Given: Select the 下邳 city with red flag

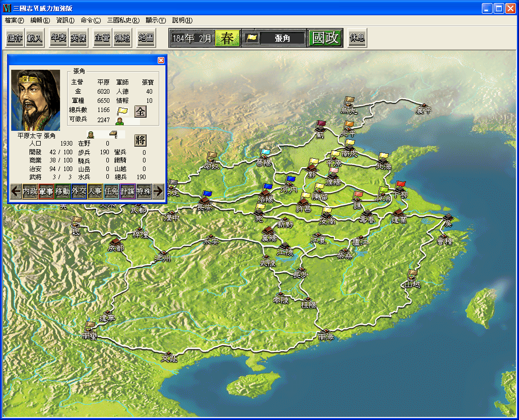Looking at the screenshot, I should point(400,190).
